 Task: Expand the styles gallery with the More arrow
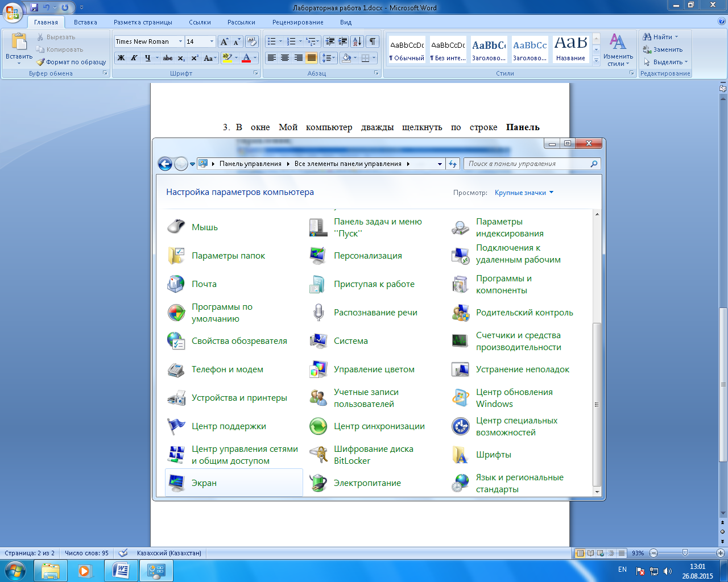click(596, 60)
